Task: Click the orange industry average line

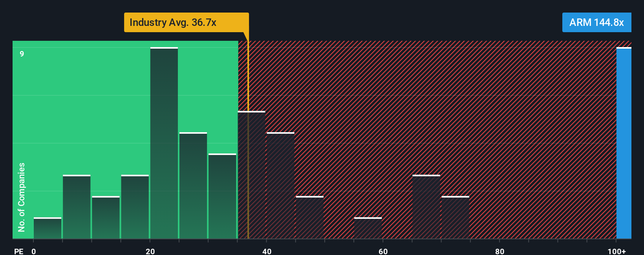Action: pyautogui.click(x=248, y=135)
